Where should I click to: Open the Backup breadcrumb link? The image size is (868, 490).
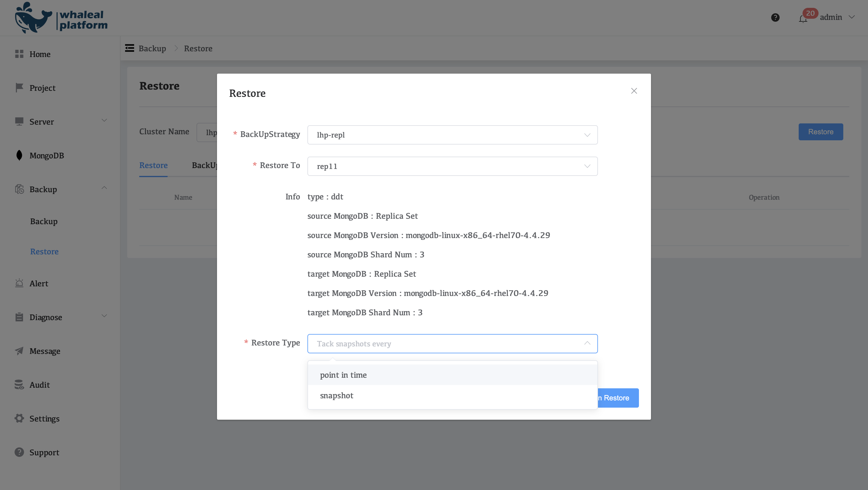tap(152, 49)
